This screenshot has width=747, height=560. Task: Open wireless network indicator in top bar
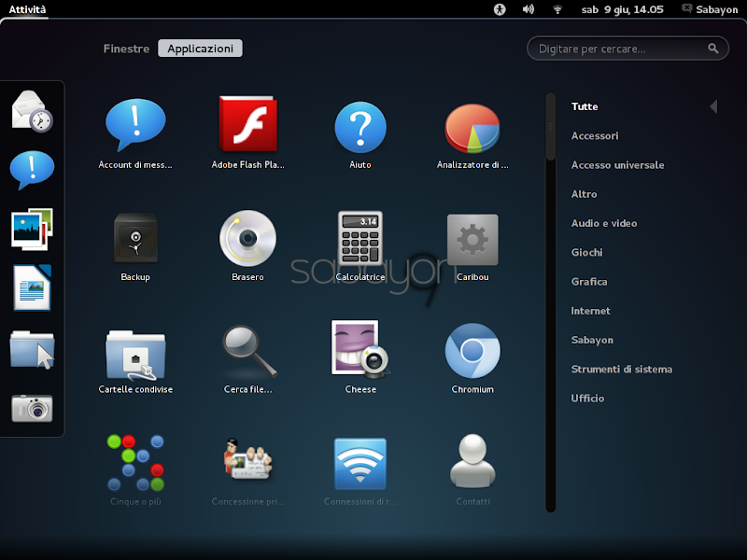pos(557,9)
